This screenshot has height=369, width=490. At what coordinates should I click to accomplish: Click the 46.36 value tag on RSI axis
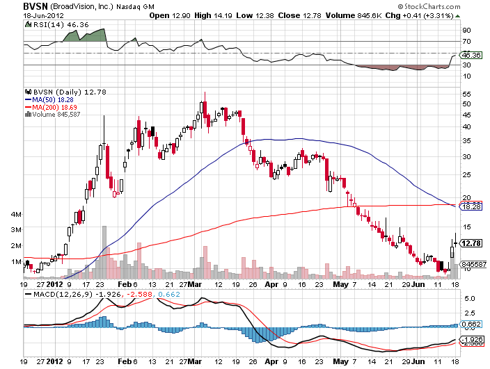471,55
